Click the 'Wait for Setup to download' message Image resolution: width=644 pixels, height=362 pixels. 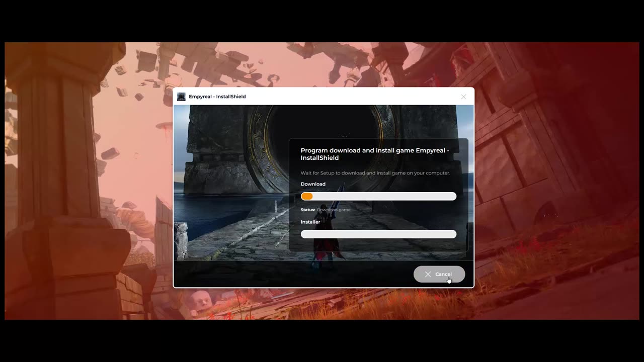pyautogui.click(x=375, y=173)
